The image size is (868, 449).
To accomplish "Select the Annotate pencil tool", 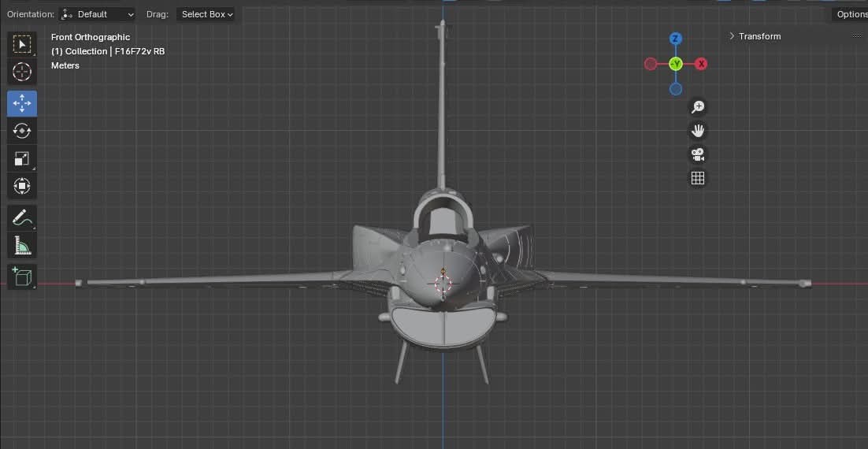I will point(21,217).
